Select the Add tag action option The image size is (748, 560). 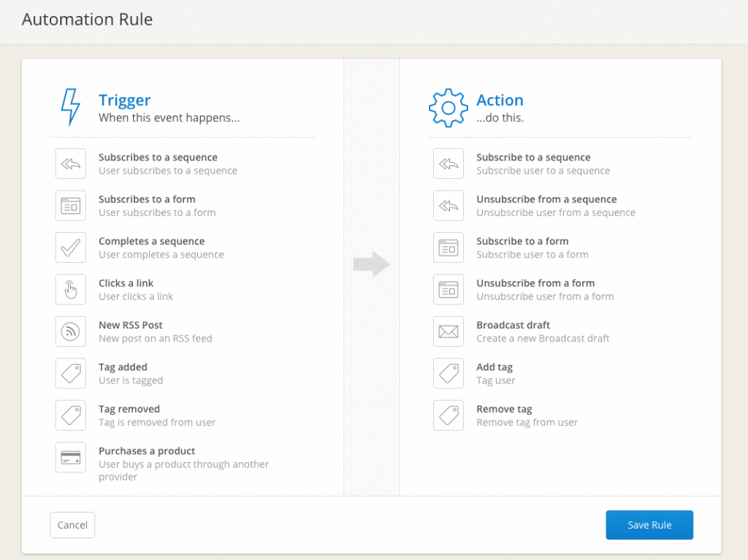coord(495,367)
